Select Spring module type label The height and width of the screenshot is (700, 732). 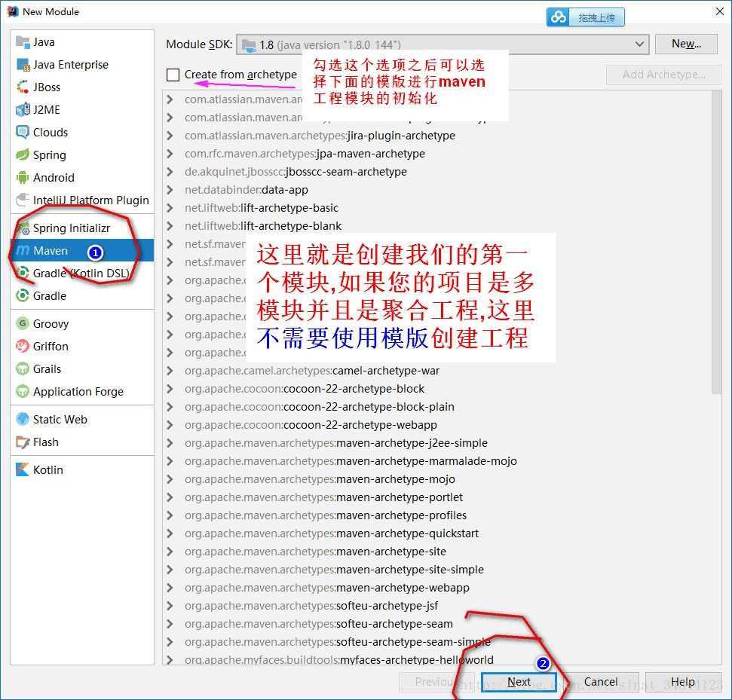[50, 155]
